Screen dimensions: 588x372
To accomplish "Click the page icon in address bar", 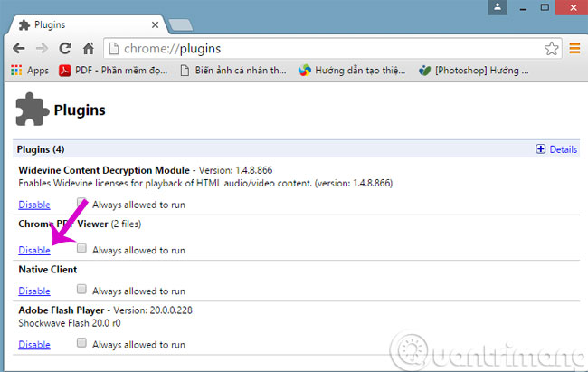I will pos(114,49).
